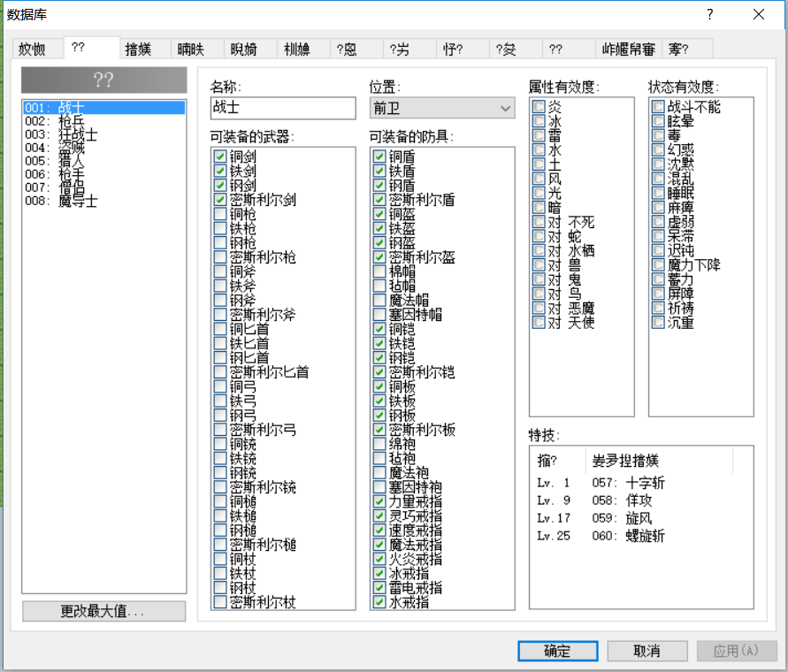Toggle the 战斗不能 state efficiency box
Viewport: 788px width, 672px height.
658,107
